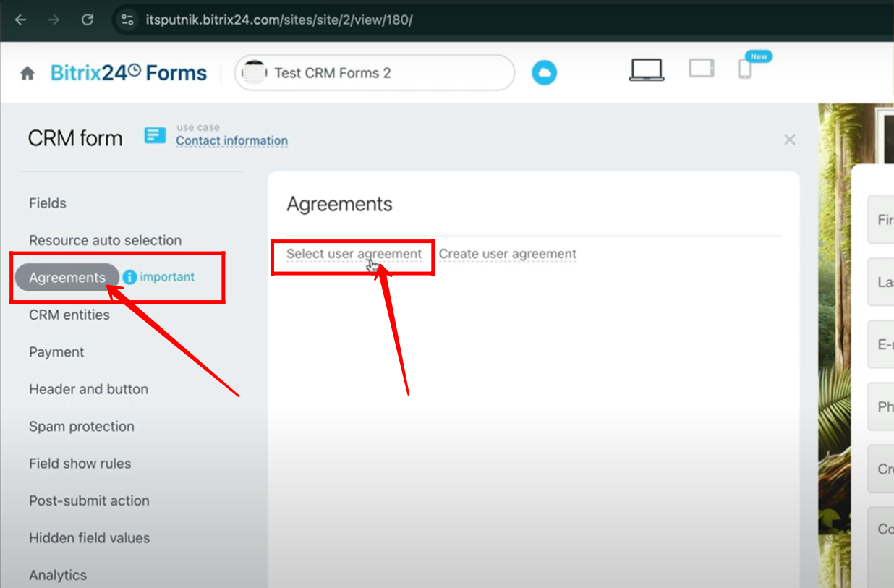Viewport: 894px width, 588px height.
Task: Switch to desktop laptop preview
Action: pyautogui.click(x=647, y=69)
